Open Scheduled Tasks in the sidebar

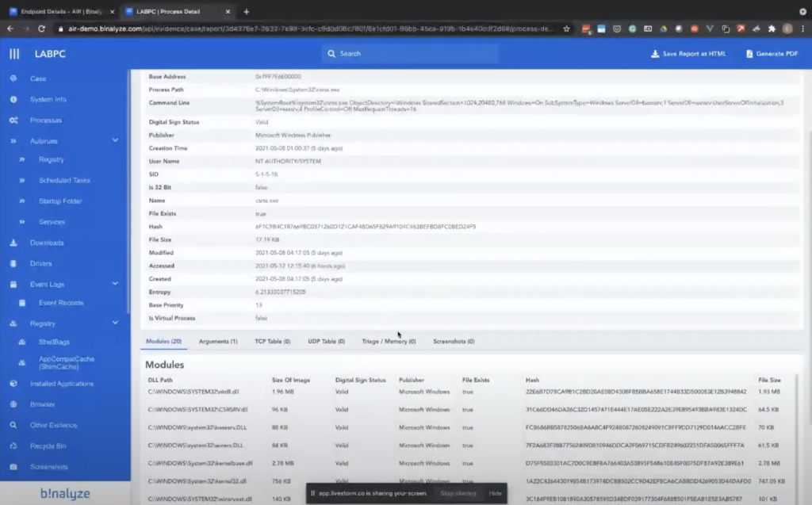tap(64, 180)
